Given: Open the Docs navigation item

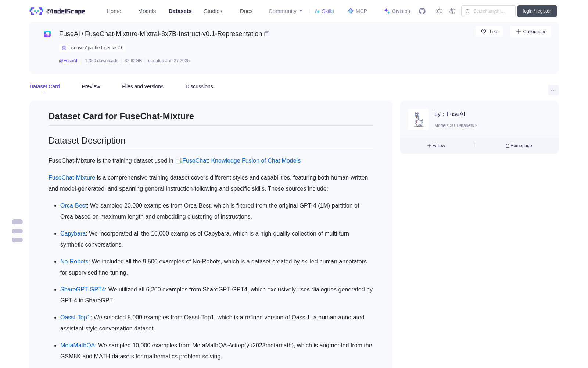Looking at the screenshot, I should point(246,11).
